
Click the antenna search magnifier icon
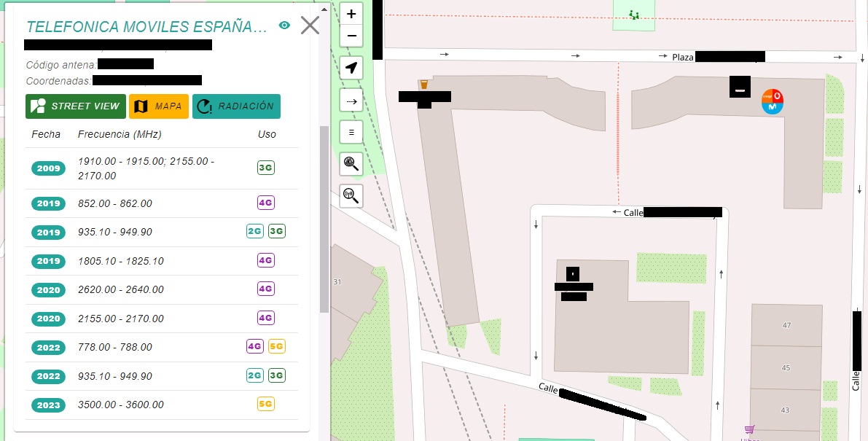(x=351, y=195)
